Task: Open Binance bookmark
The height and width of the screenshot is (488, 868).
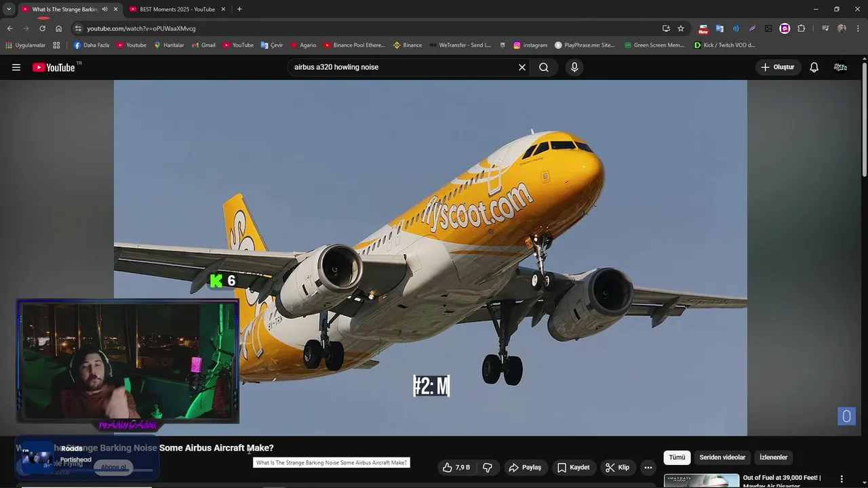Action: point(408,45)
